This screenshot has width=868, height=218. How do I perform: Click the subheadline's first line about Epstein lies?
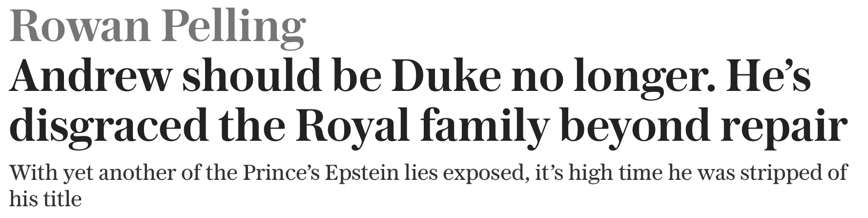[x=428, y=174]
